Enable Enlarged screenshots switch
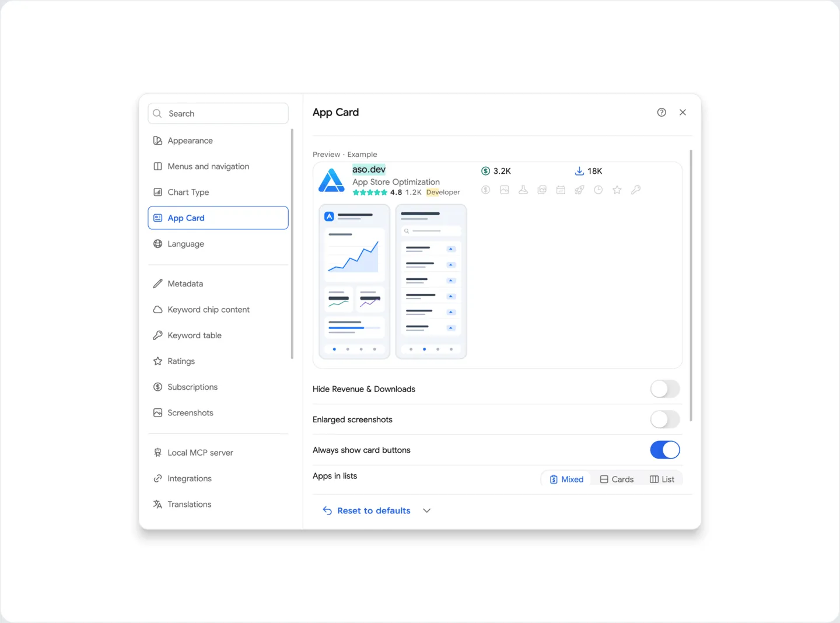This screenshot has width=840, height=623. click(665, 419)
